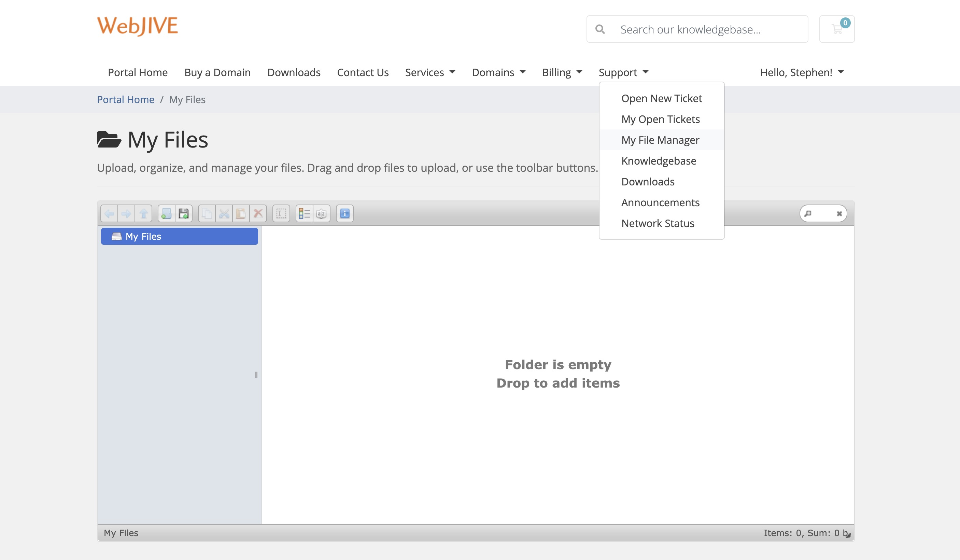Click the new folder toolbar icon
The width and height of the screenshot is (960, 560).
pyautogui.click(x=166, y=213)
